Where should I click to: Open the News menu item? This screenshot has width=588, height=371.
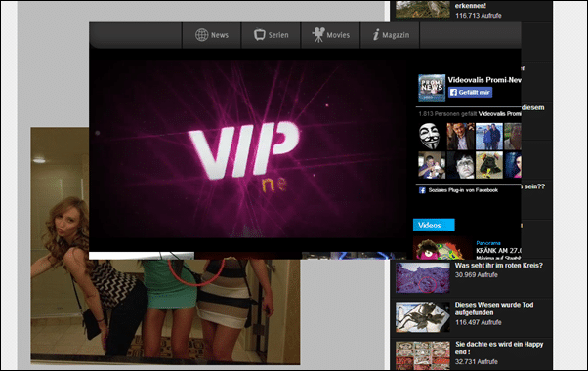coord(212,35)
